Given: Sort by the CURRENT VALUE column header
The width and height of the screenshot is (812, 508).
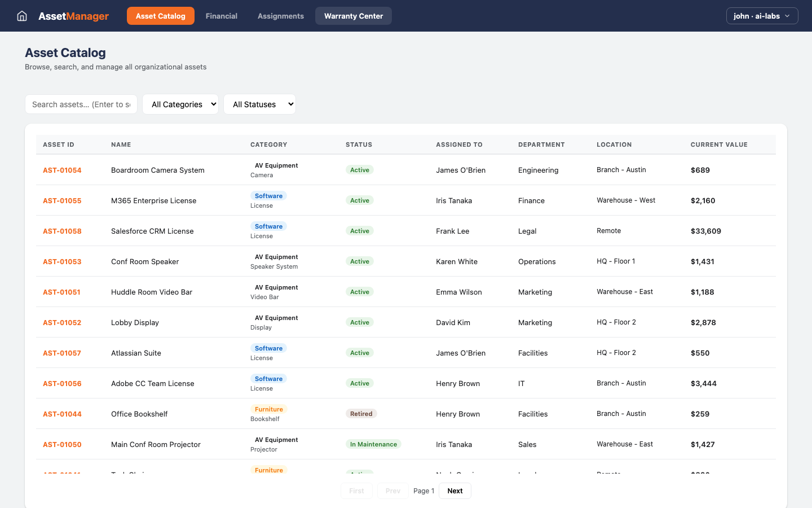Looking at the screenshot, I should pyautogui.click(x=719, y=144).
